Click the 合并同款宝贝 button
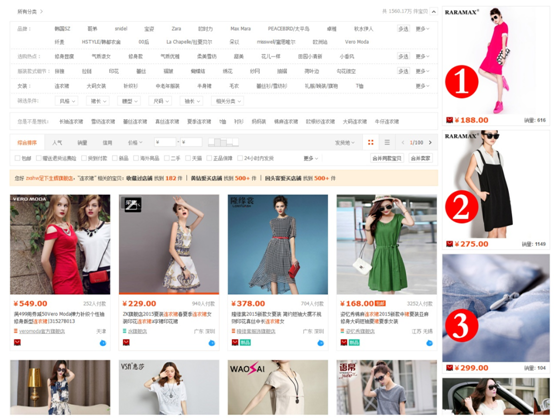Image resolution: width=558 pixels, height=420 pixels. click(x=387, y=158)
